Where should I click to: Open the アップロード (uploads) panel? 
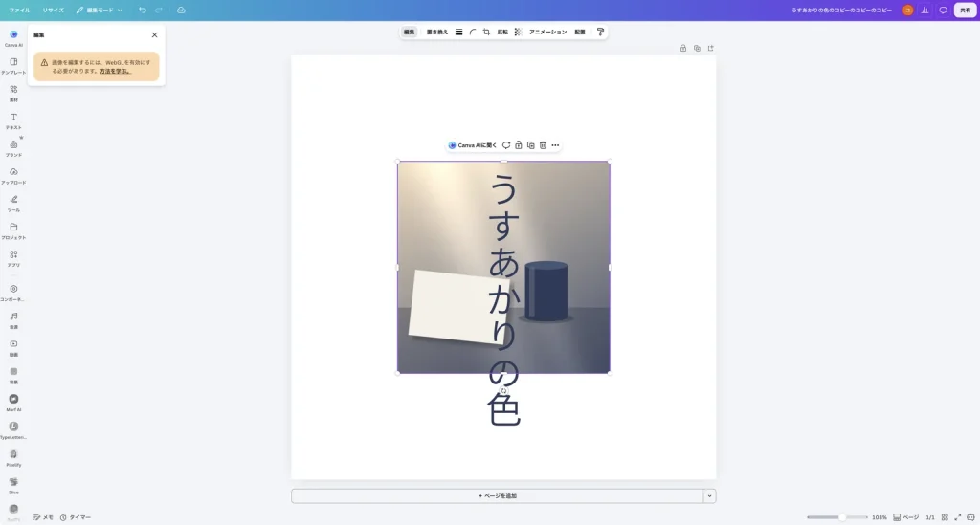tap(13, 175)
